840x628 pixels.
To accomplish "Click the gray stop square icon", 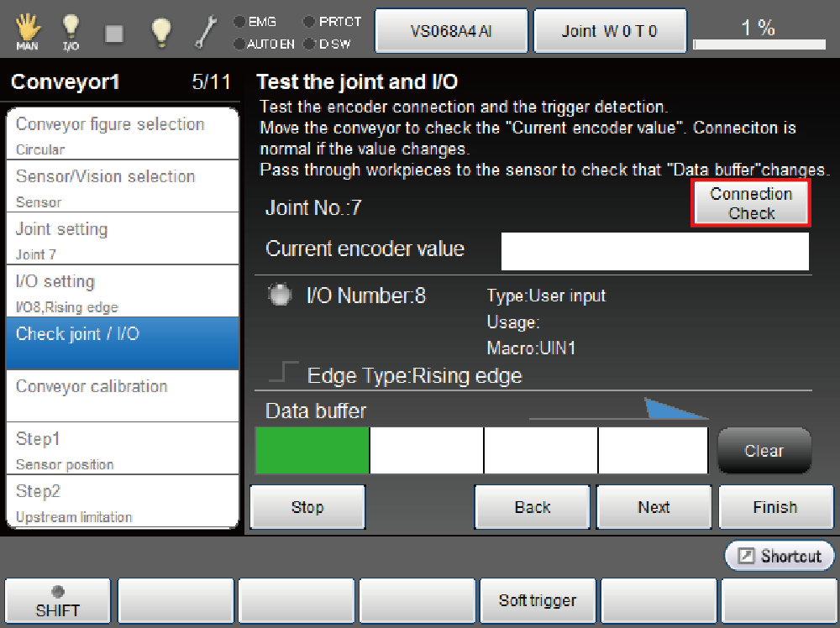I will (114, 33).
